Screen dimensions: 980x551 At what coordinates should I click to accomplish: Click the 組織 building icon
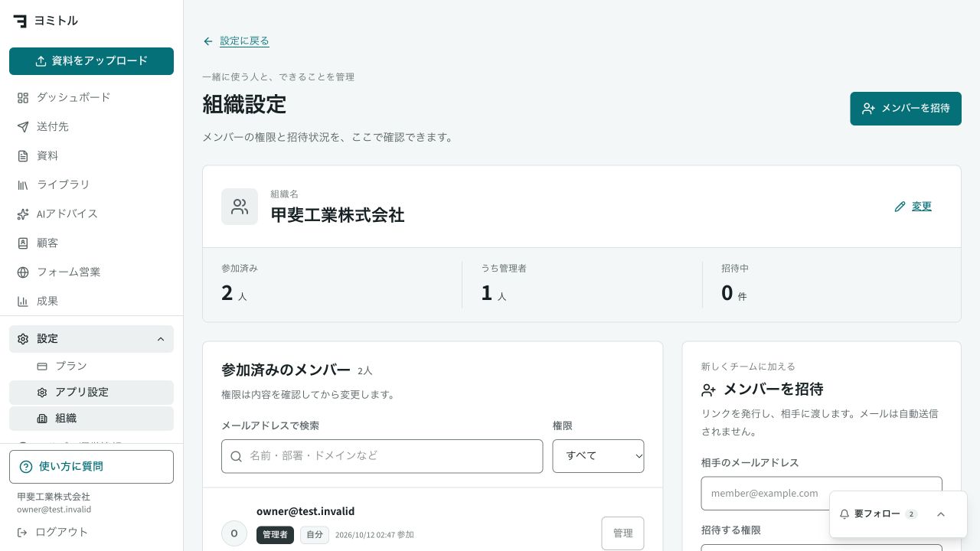pyautogui.click(x=42, y=419)
